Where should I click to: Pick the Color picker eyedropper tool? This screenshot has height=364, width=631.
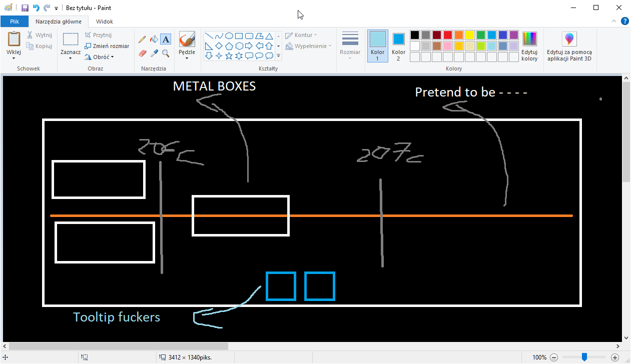[x=154, y=53]
